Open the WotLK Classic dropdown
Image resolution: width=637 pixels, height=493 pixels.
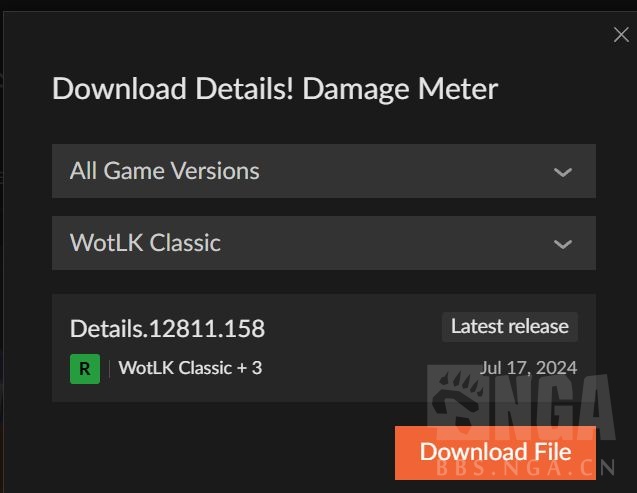pos(324,243)
